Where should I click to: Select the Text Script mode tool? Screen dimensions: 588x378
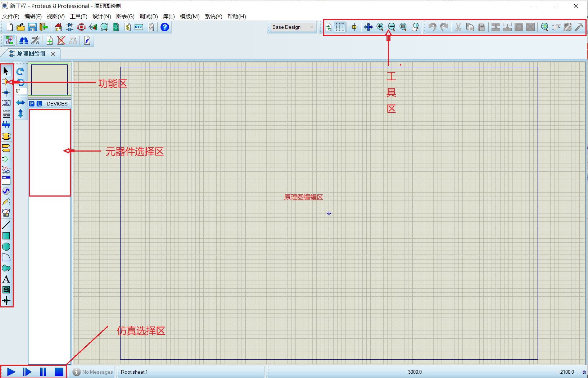(6, 114)
